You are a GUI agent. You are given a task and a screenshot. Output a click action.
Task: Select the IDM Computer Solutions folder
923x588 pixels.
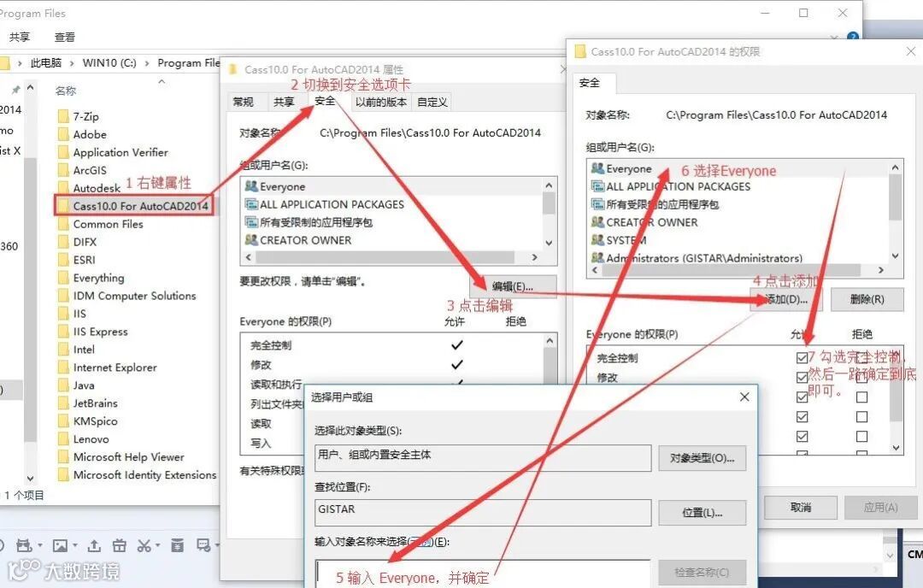point(134,296)
